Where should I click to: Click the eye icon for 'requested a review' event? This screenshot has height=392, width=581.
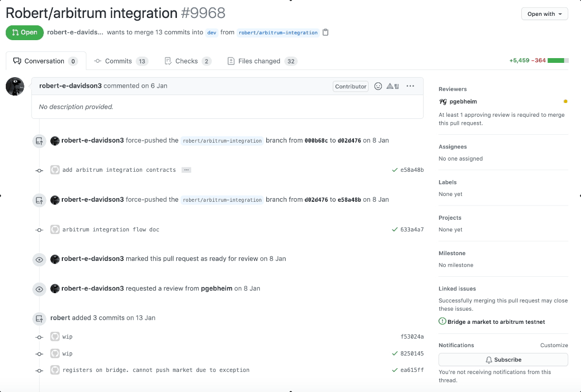pos(39,289)
